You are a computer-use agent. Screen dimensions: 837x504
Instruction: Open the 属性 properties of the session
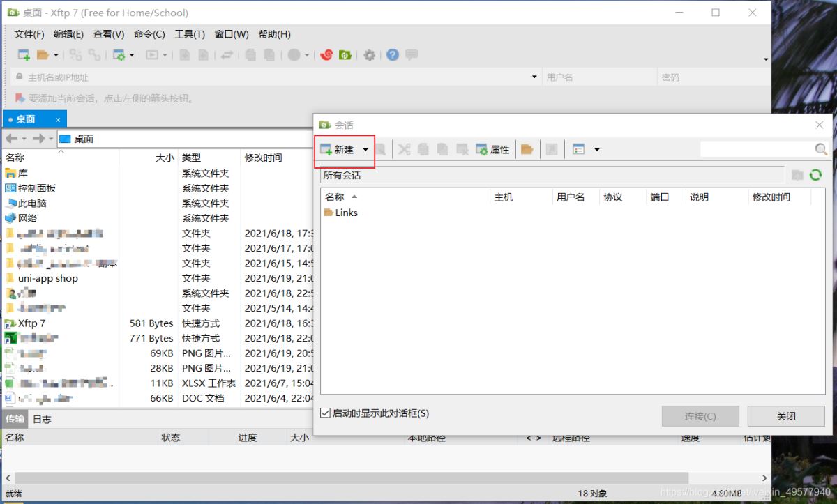[492, 149]
